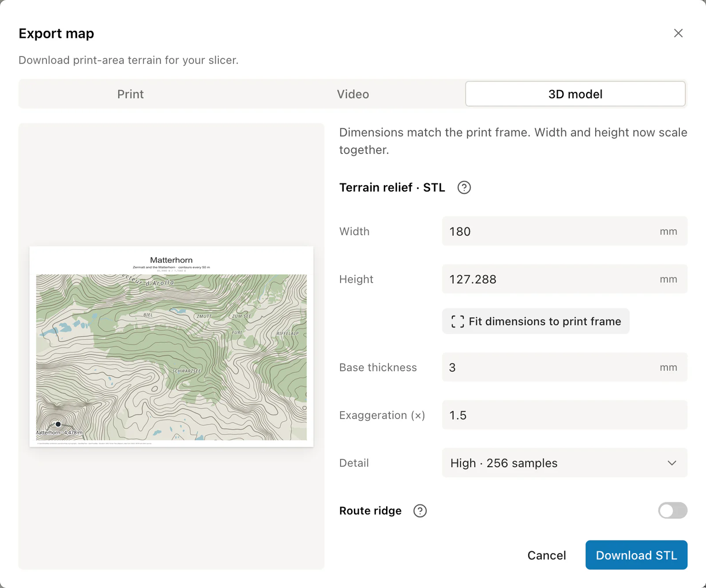
Task: Open Terrain relief STL help icon
Action: 464,187
